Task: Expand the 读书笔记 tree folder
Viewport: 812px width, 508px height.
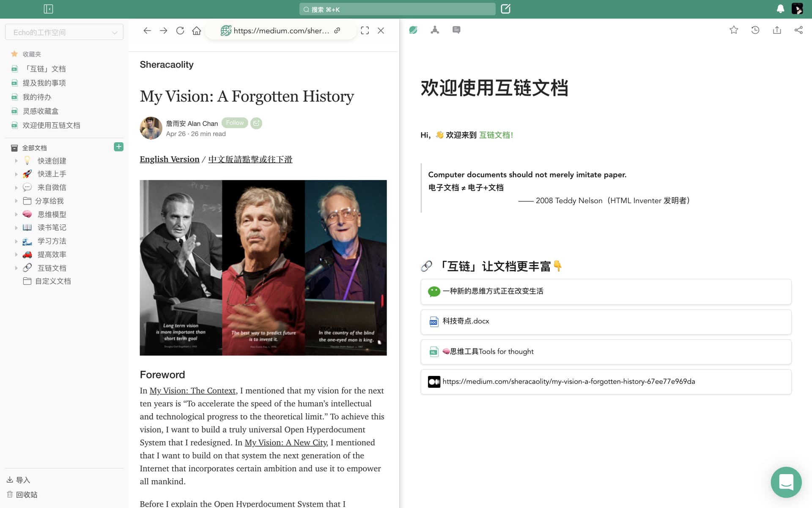Action: pos(16,228)
